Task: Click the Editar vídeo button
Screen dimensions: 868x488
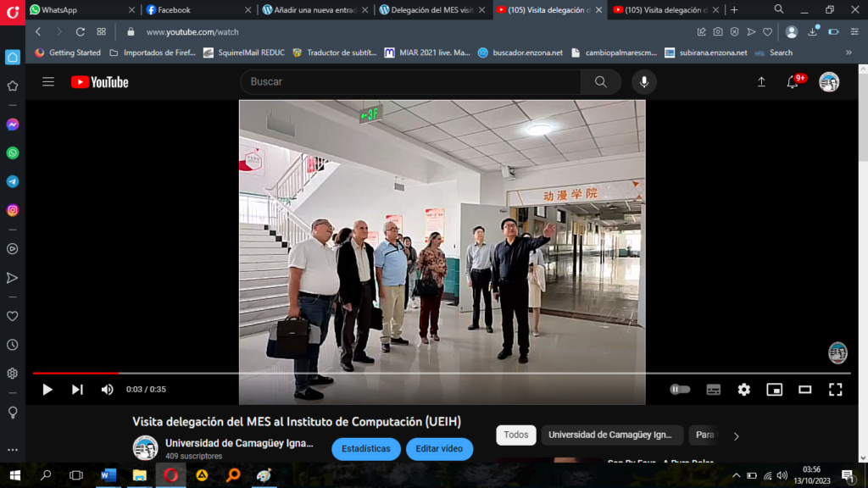Action: click(439, 449)
